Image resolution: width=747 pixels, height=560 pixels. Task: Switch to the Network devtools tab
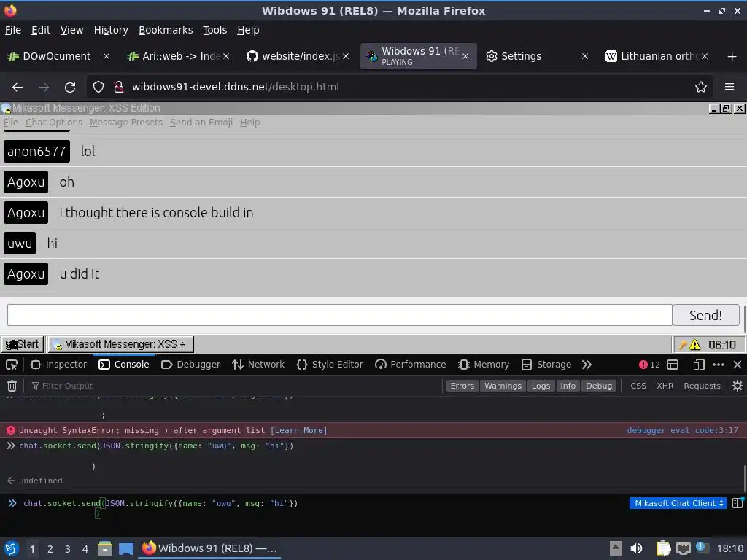(258, 365)
